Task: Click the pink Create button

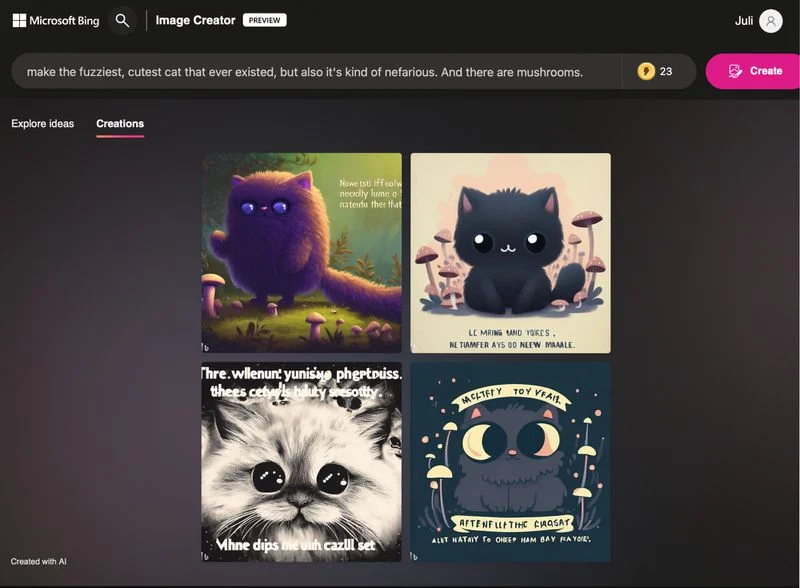Action: click(x=753, y=71)
